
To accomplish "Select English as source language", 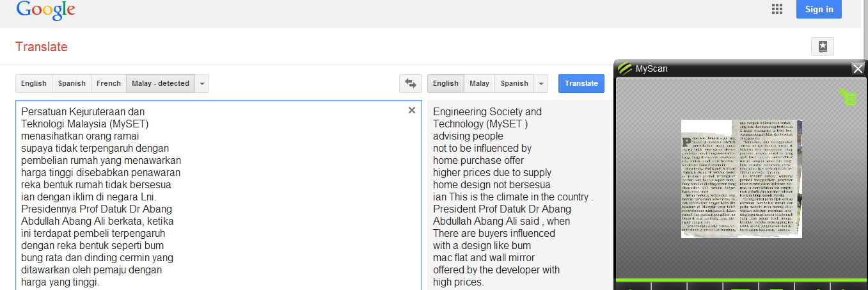I will tap(34, 83).
